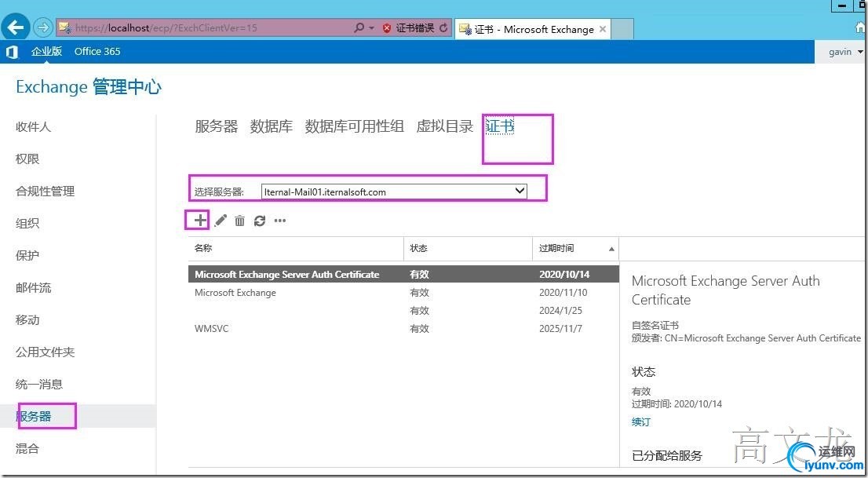This screenshot has width=868, height=478.
Task: Delete the selected certificate with trash icon
Action: (x=239, y=221)
